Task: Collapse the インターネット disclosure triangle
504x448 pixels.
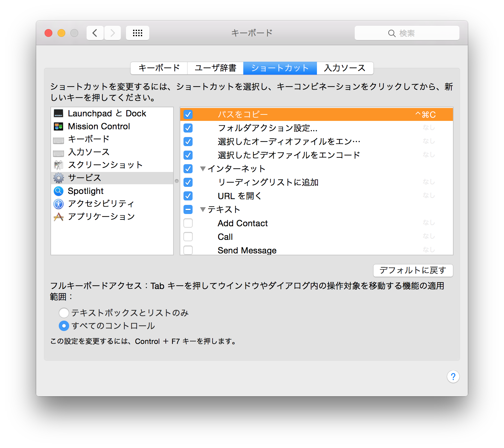Action: [203, 168]
